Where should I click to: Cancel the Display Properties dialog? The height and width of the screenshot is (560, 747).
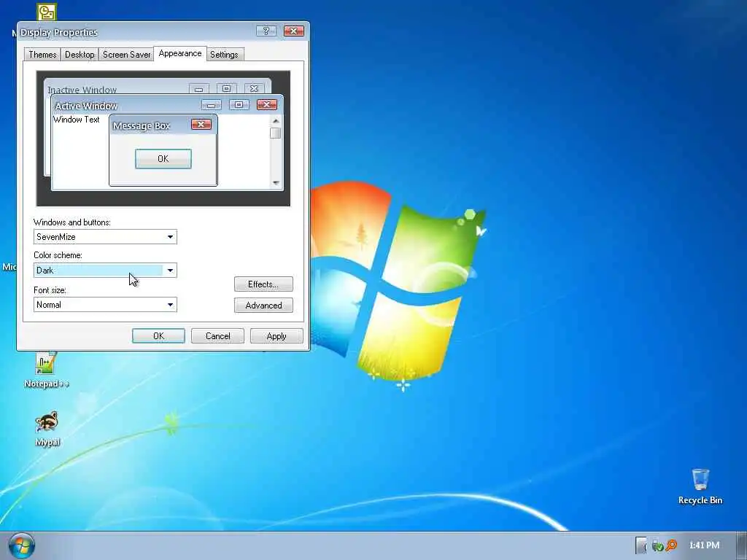[x=217, y=335]
